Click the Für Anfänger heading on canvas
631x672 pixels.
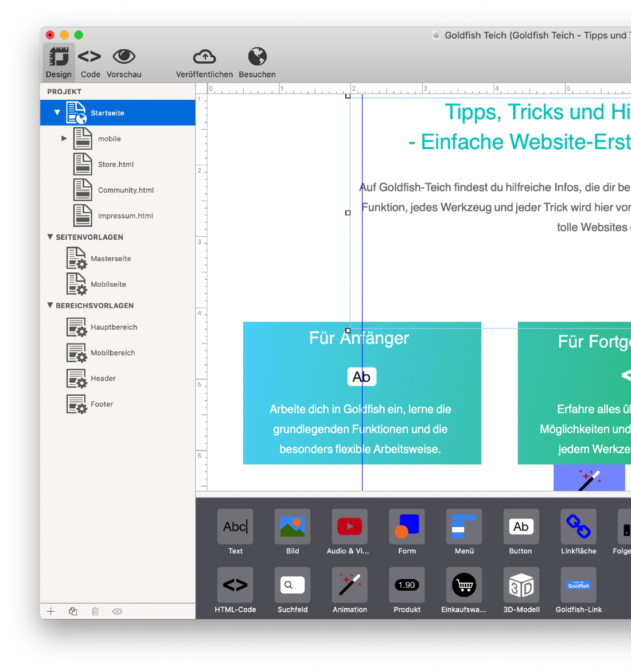tap(359, 338)
